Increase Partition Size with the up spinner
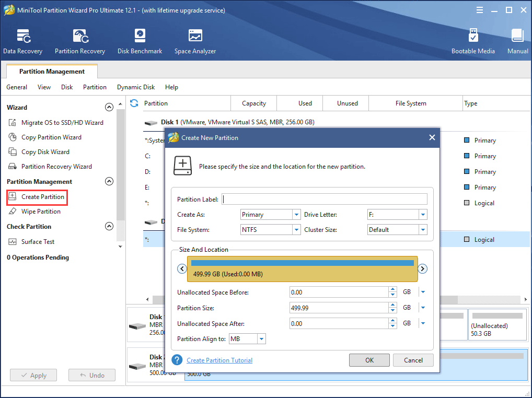 tap(392, 305)
